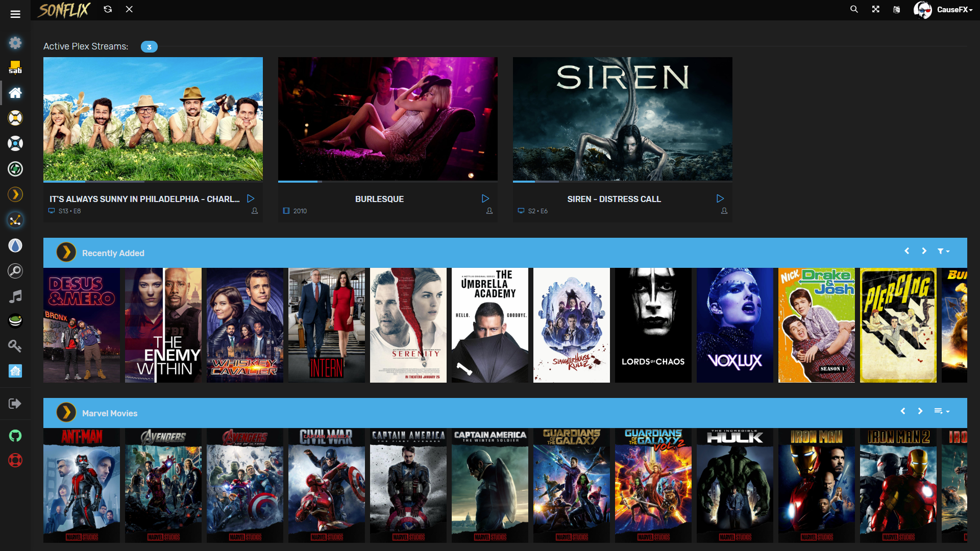Screen dimensions: 980x551
Task: Toggle fullscreen mode in the top bar
Action: point(876,9)
